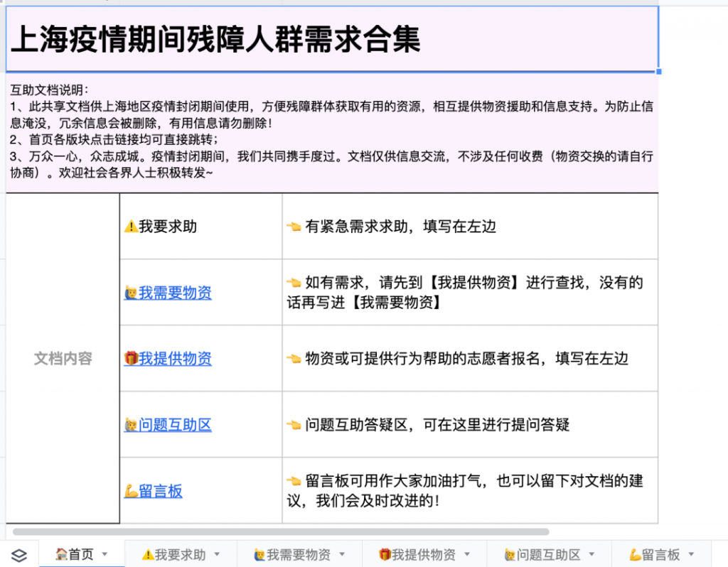Open the 我需要物资 hyperlink in table

pos(175,293)
